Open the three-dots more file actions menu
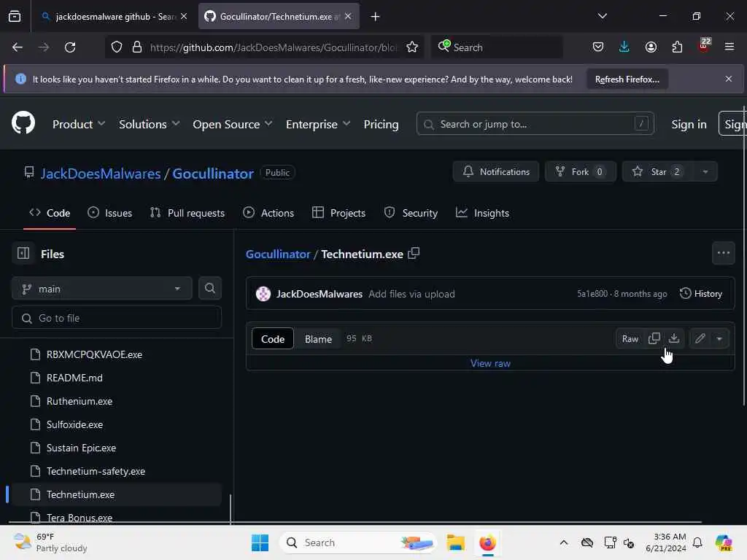 point(723,253)
